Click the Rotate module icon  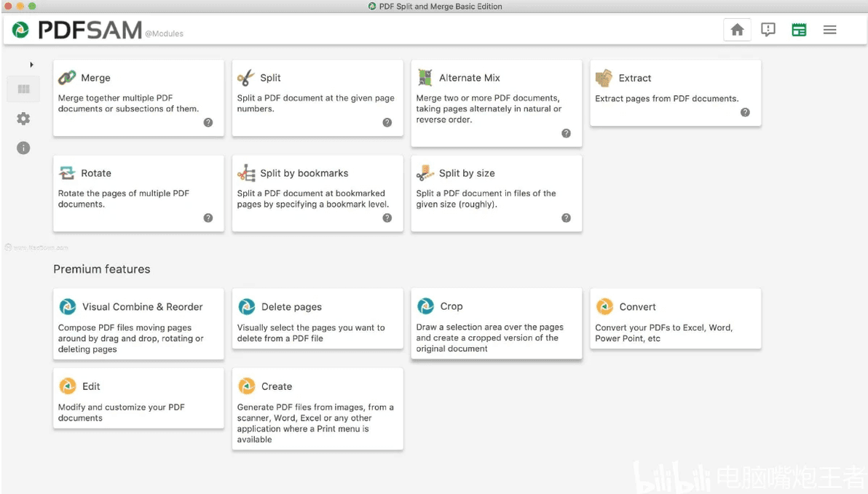pyautogui.click(x=67, y=172)
